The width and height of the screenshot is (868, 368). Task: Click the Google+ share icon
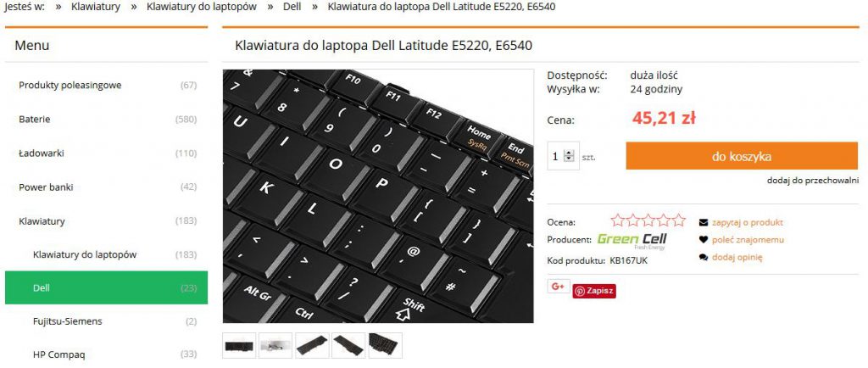[558, 286]
